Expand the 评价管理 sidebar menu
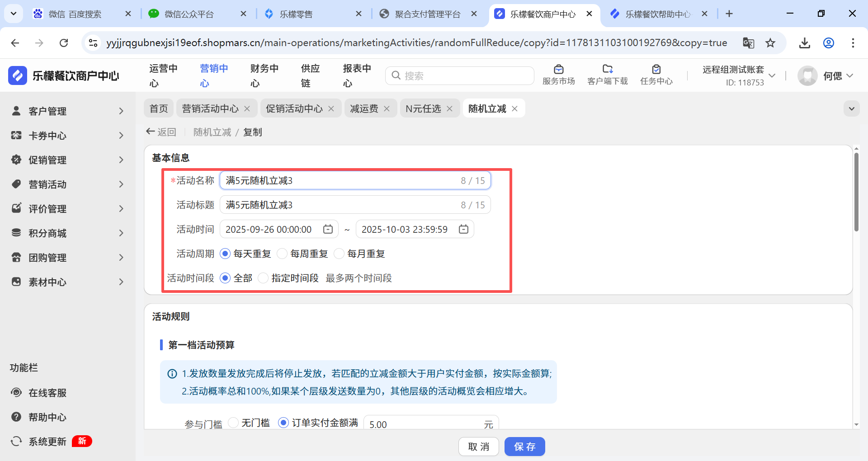The width and height of the screenshot is (868, 461). pyautogui.click(x=67, y=208)
